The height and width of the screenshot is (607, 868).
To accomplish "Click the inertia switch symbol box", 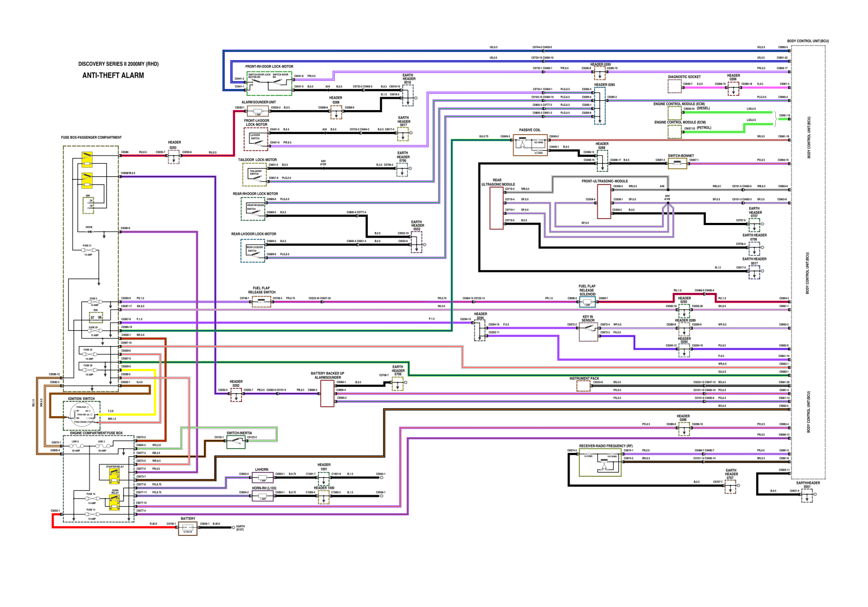I will [x=235, y=442].
